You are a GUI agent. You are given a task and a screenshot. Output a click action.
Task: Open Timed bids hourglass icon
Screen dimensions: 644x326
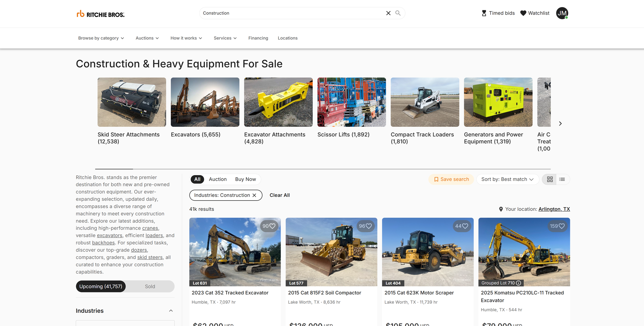[484, 13]
